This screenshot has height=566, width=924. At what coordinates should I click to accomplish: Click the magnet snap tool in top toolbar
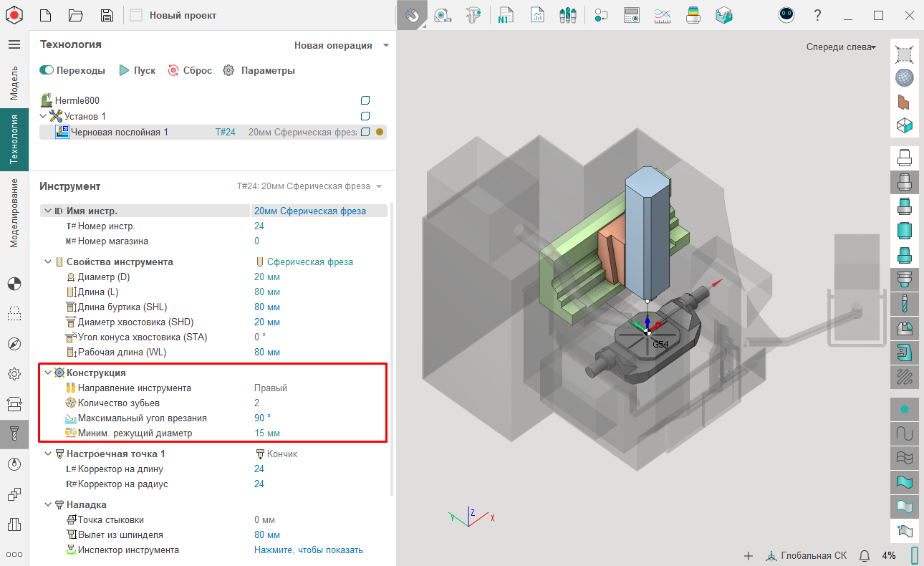click(x=412, y=15)
